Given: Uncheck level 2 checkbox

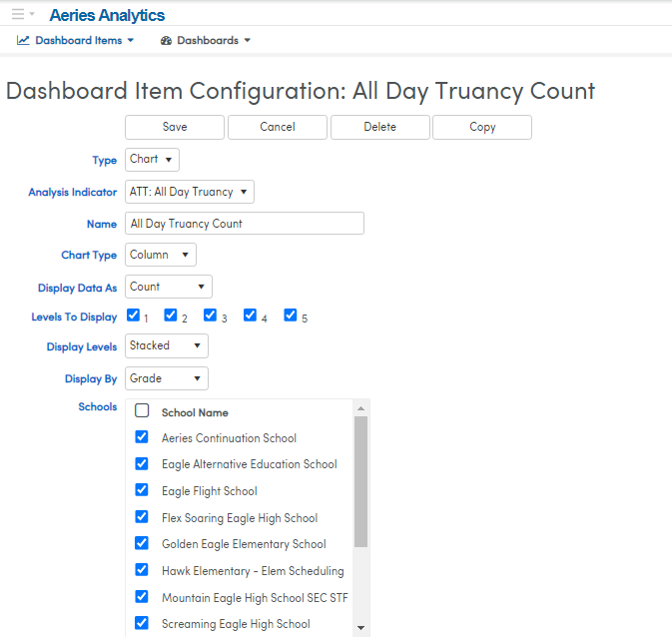Looking at the screenshot, I should point(171,316).
